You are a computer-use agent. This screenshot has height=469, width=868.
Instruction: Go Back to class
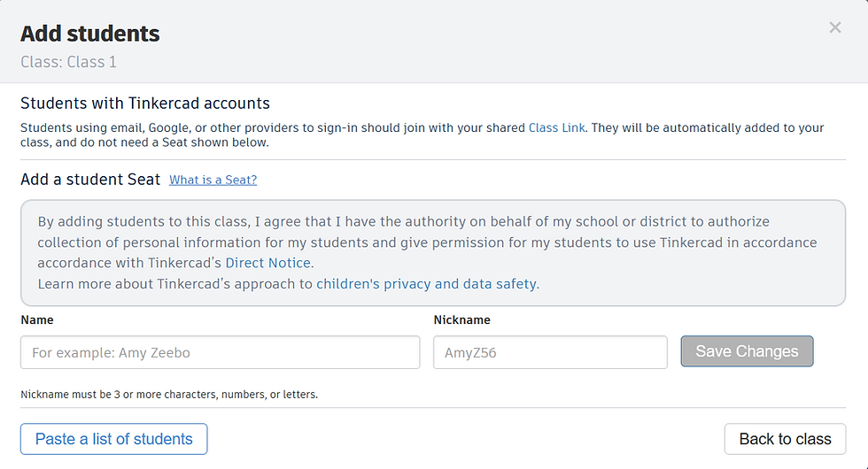785,439
